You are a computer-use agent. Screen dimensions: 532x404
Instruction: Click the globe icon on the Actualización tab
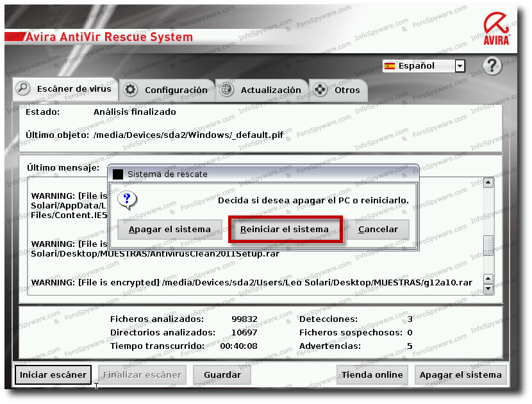(226, 90)
